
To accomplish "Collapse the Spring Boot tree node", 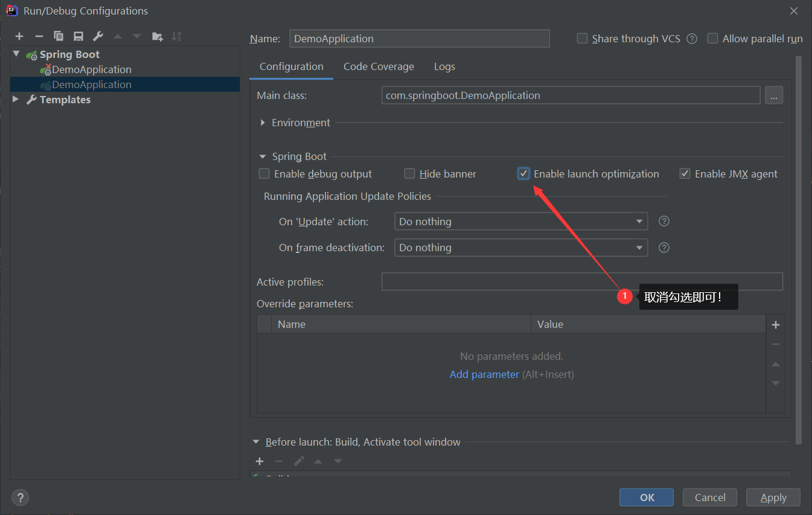I will pyautogui.click(x=16, y=54).
